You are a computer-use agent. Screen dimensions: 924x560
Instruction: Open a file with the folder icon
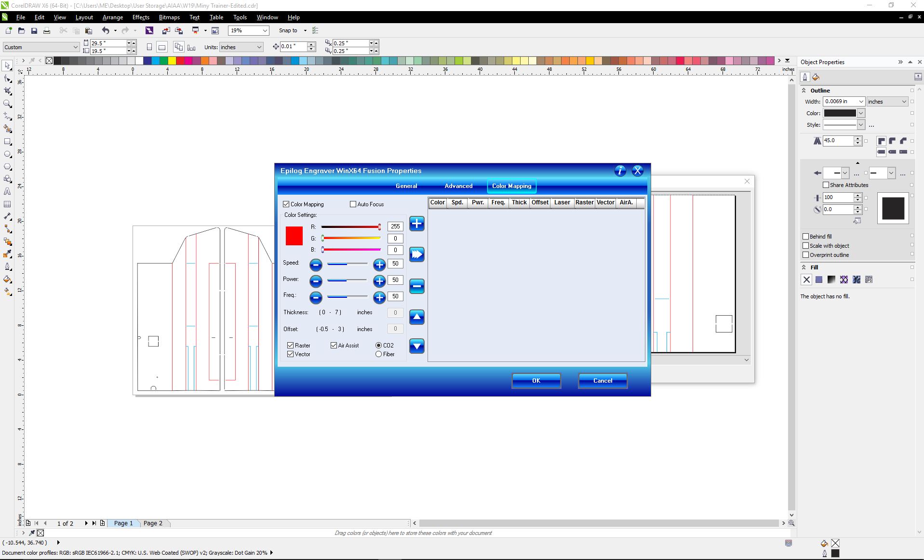pyautogui.click(x=21, y=30)
